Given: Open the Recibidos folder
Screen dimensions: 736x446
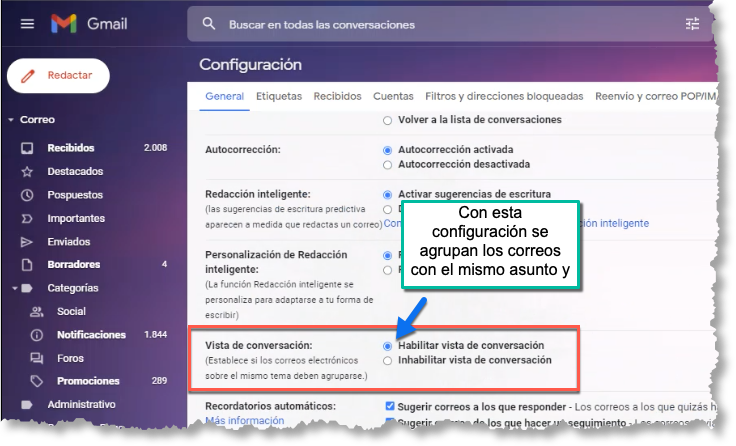Looking at the screenshot, I should [x=71, y=148].
